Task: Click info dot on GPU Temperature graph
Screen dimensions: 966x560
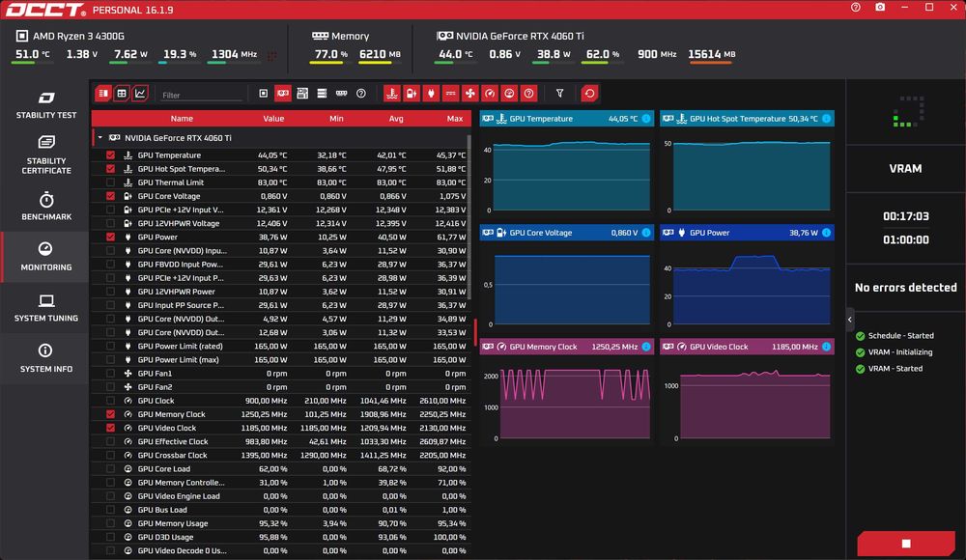Action: tap(646, 119)
